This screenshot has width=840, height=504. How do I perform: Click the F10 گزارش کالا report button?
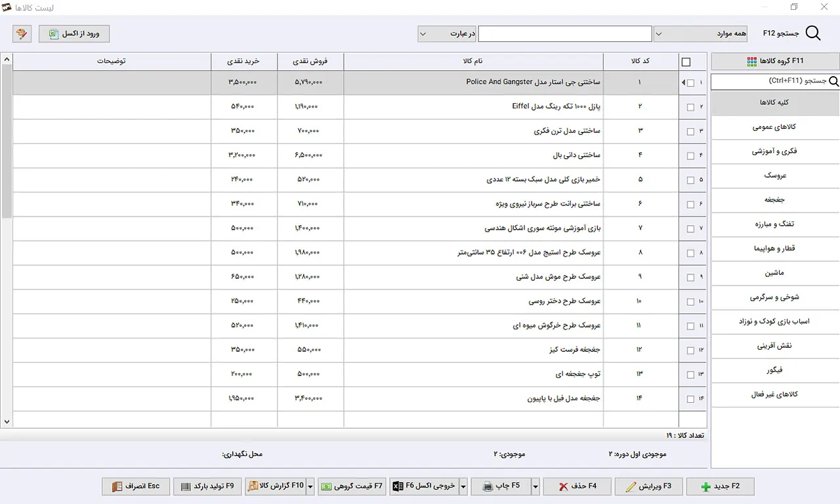point(276,486)
